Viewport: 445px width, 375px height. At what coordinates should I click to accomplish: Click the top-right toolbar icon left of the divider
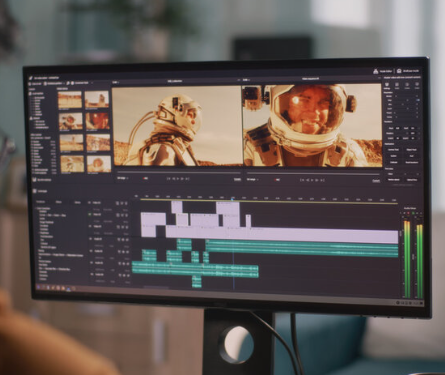click(x=376, y=71)
